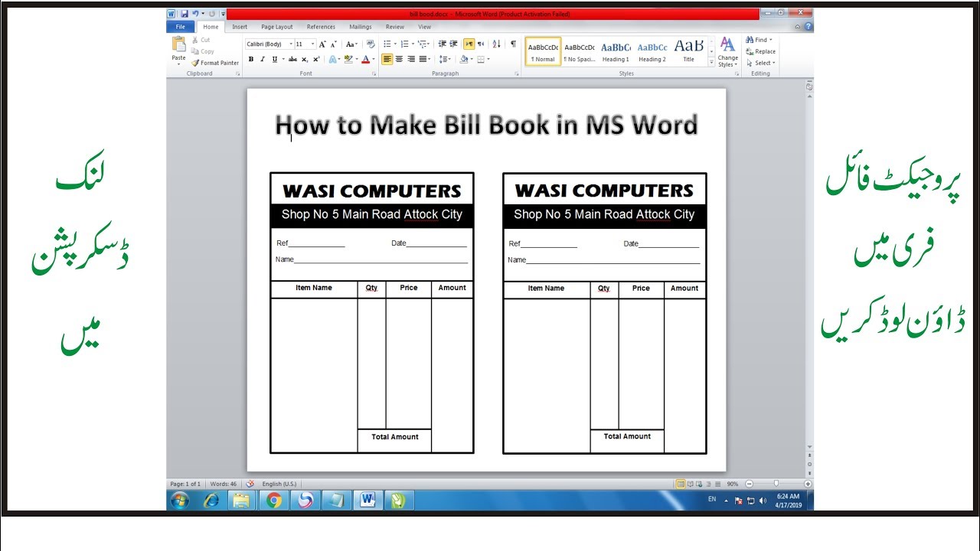Zoom out with the minus button
The width and height of the screenshot is (980, 551).
[749, 484]
